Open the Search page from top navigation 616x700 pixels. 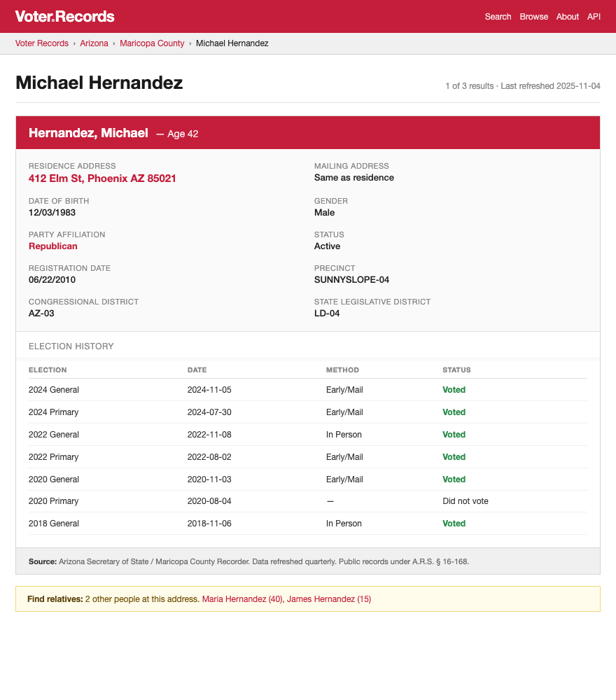coord(498,16)
